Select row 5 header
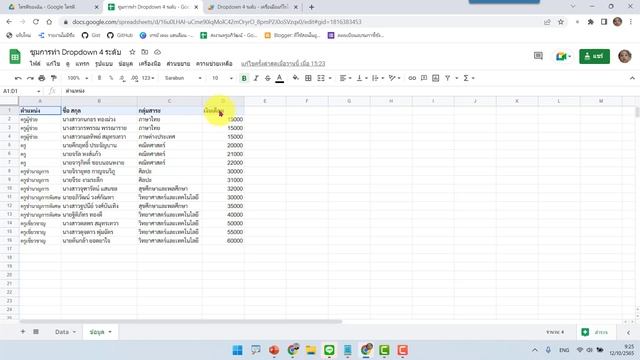Viewport: 640px width, 360px height. [x=9, y=145]
